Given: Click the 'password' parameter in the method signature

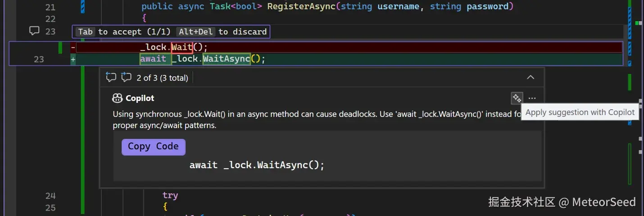Looking at the screenshot, I should pyautogui.click(x=487, y=7).
